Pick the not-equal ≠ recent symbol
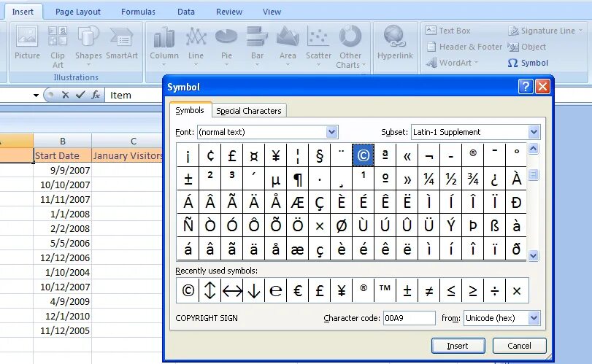This screenshot has height=364, width=592. (x=429, y=290)
